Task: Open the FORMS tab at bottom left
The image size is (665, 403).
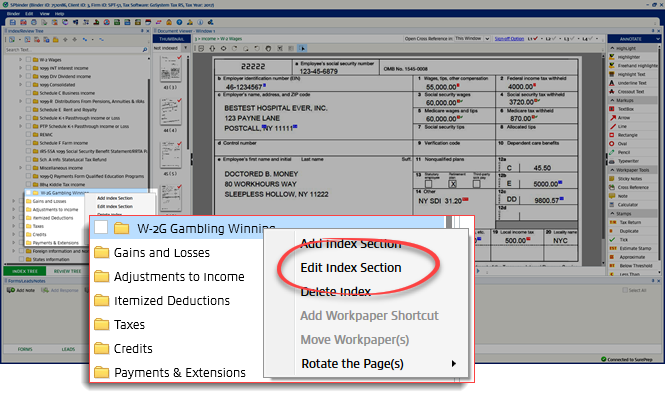Action: coord(25,349)
